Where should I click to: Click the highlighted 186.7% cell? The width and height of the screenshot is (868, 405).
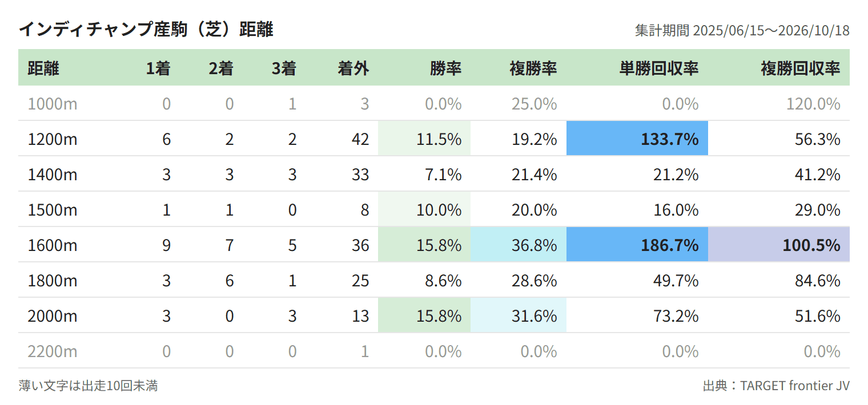[637, 245]
